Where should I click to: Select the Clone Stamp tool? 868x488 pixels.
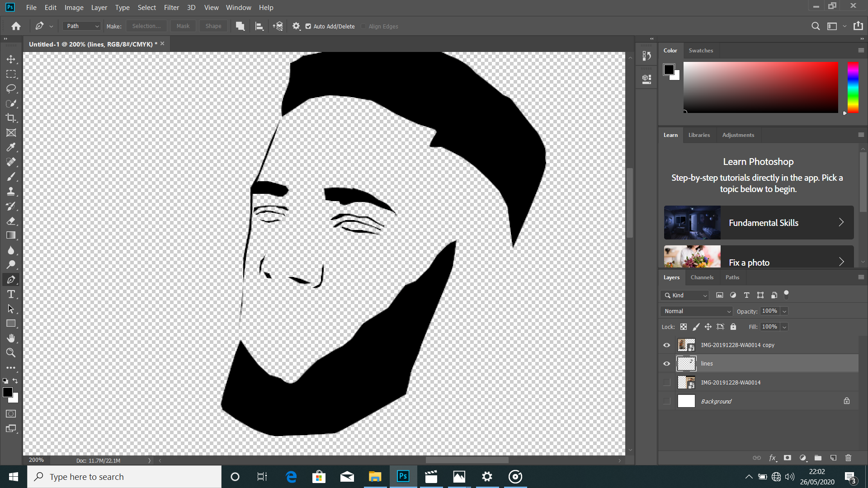coord(11,191)
